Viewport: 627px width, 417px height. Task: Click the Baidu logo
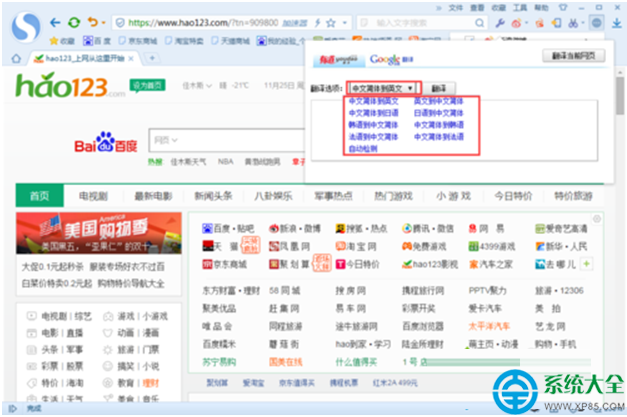[x=106, y=142]
